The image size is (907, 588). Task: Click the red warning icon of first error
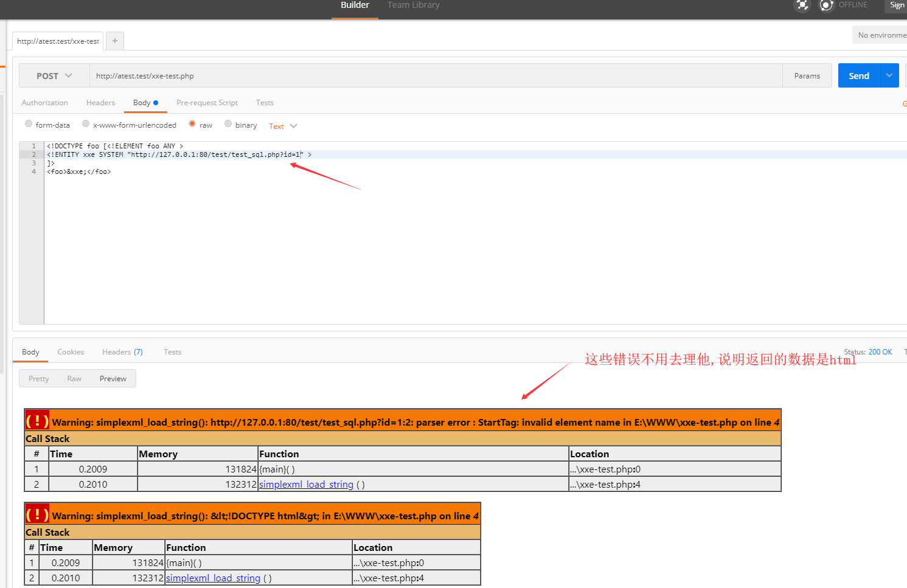click(37, 421)
